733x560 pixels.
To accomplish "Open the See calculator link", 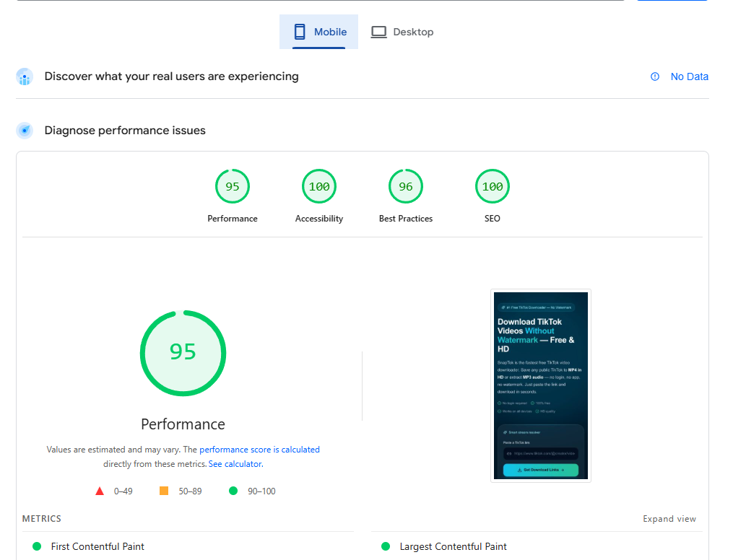I will point(235,464).
